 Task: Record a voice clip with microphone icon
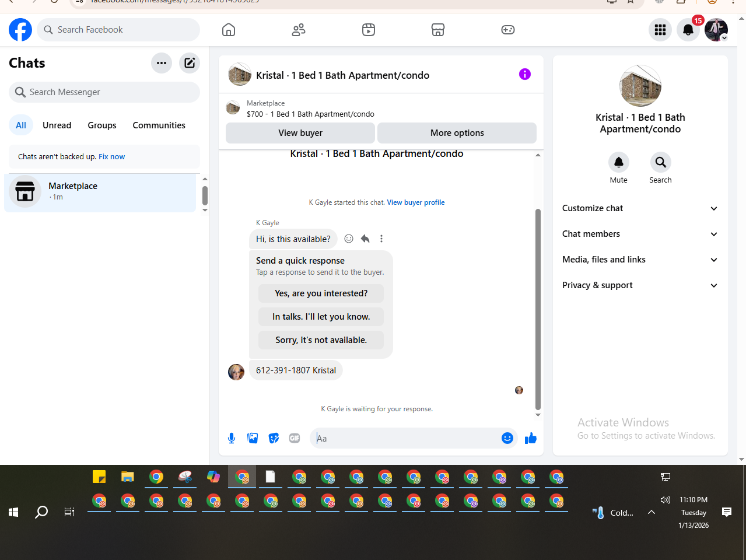click(x=232, y=438)
